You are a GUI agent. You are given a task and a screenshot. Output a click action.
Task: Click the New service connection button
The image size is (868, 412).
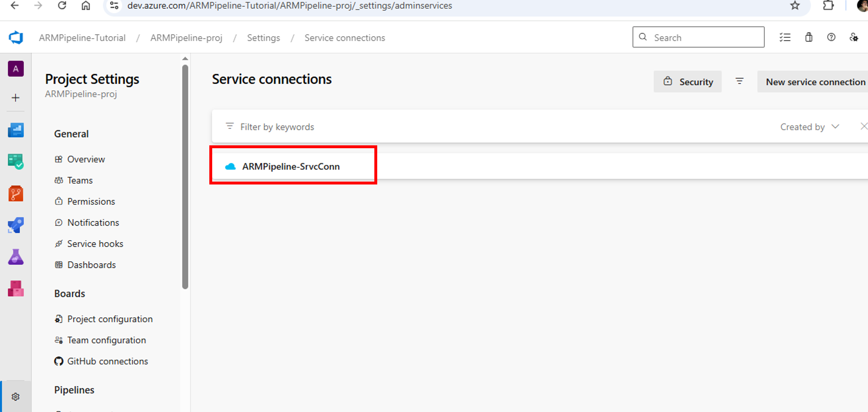tap(816, 82)
